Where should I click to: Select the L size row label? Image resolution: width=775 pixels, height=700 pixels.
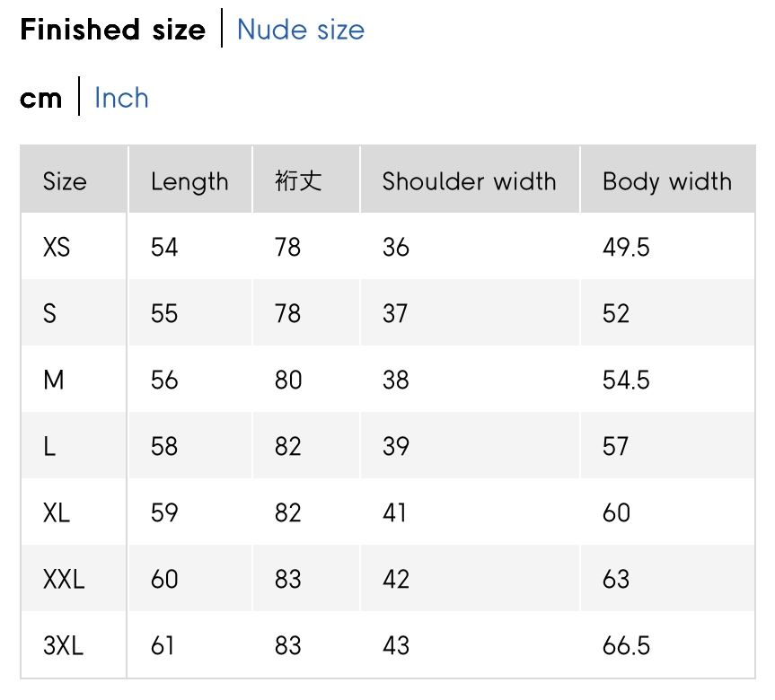point(49,446)
